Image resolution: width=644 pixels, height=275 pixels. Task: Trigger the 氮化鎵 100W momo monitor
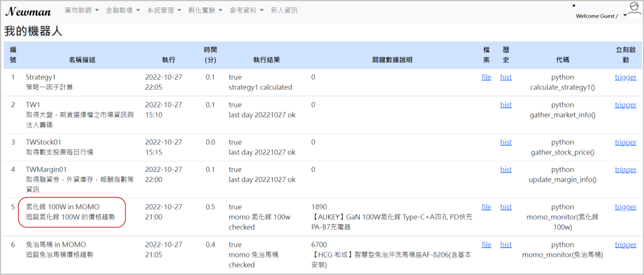[x=625, y=207]
